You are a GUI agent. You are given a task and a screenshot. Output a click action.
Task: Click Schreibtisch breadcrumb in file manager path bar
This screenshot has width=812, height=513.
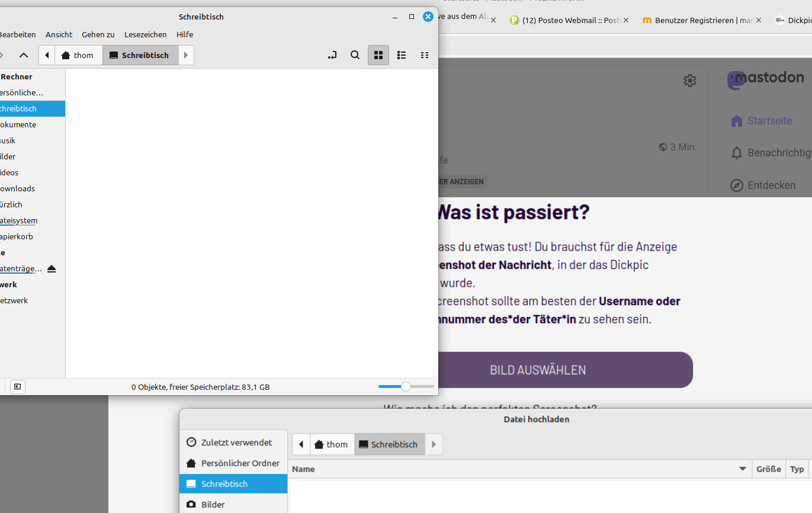(140, 55)
